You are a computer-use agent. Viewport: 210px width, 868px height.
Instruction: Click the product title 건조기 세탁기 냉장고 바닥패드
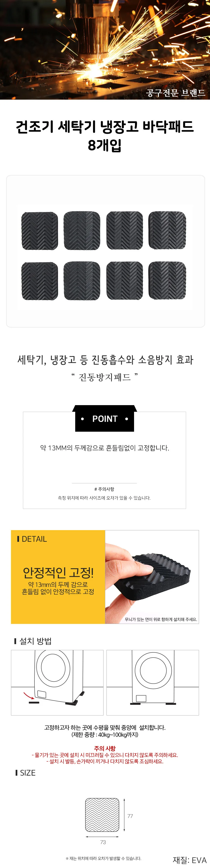[x=105, y=127]
